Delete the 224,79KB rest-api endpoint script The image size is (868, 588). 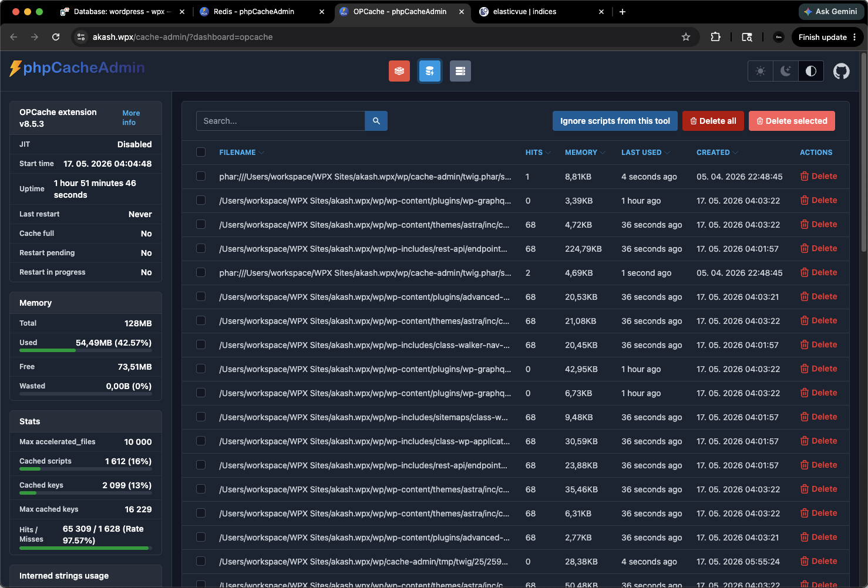coord(819,248)
